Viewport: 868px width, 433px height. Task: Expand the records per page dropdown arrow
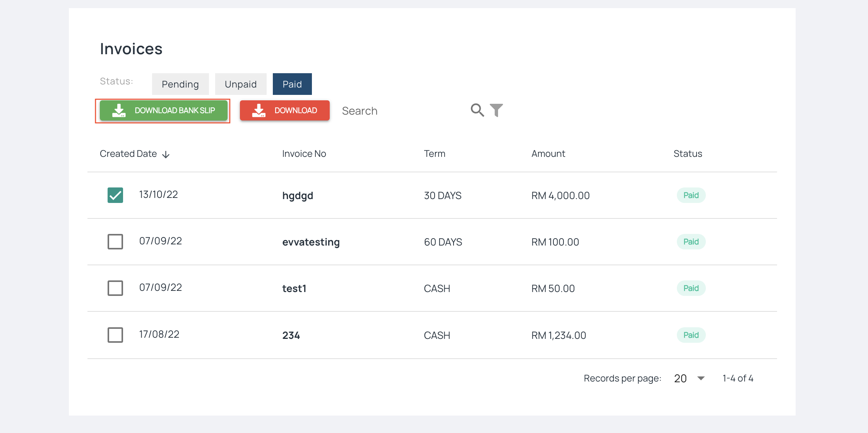pos(701,378)
